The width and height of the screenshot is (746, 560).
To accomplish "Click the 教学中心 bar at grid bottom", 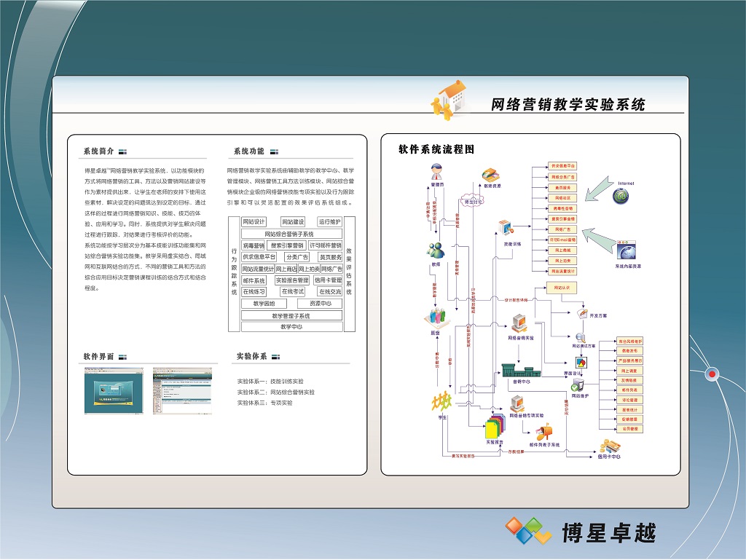I will point(291,327).
